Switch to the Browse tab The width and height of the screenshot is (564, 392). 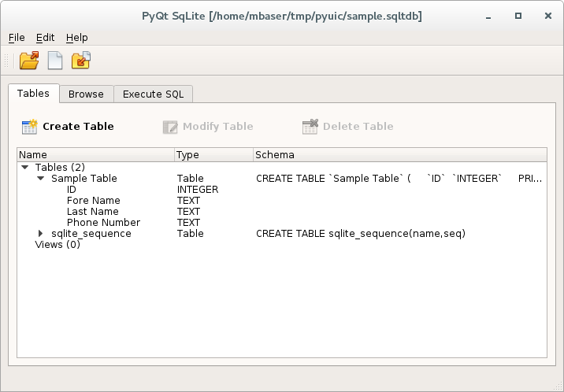coord(87,94)
